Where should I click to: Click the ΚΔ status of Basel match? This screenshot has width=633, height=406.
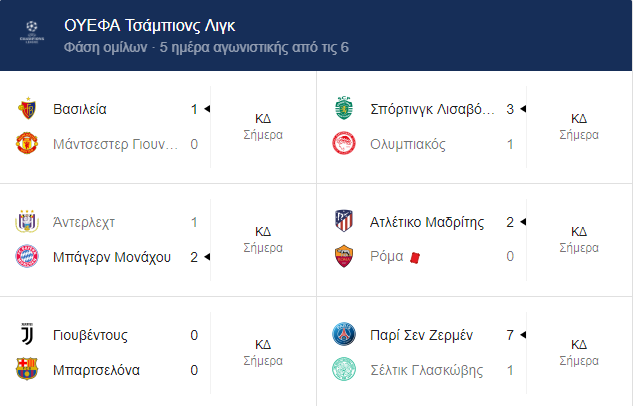pyautogui.click(x=263, y=119)
